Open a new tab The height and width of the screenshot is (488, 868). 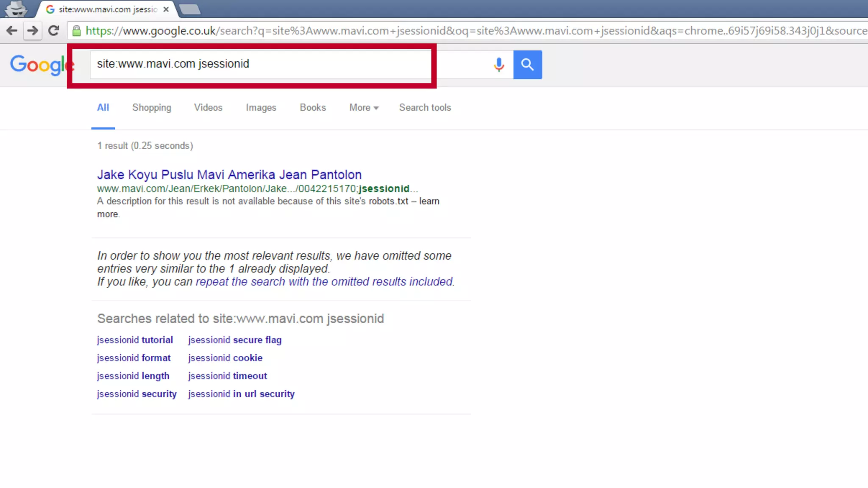(189, 9)
